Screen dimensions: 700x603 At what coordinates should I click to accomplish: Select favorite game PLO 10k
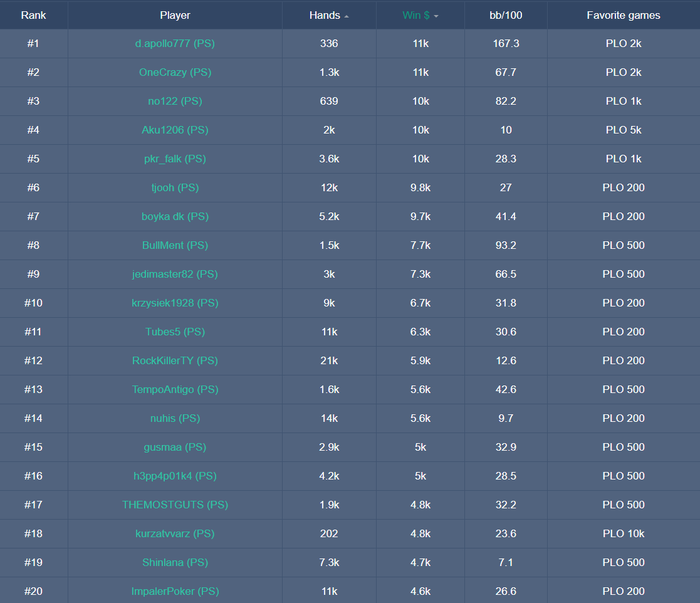click(623, 534)
